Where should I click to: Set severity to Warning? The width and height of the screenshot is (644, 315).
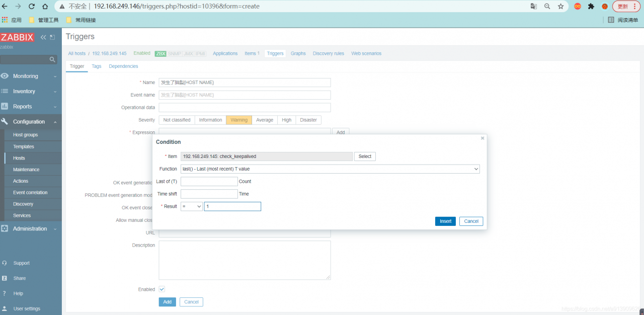[x=239, y=120]
